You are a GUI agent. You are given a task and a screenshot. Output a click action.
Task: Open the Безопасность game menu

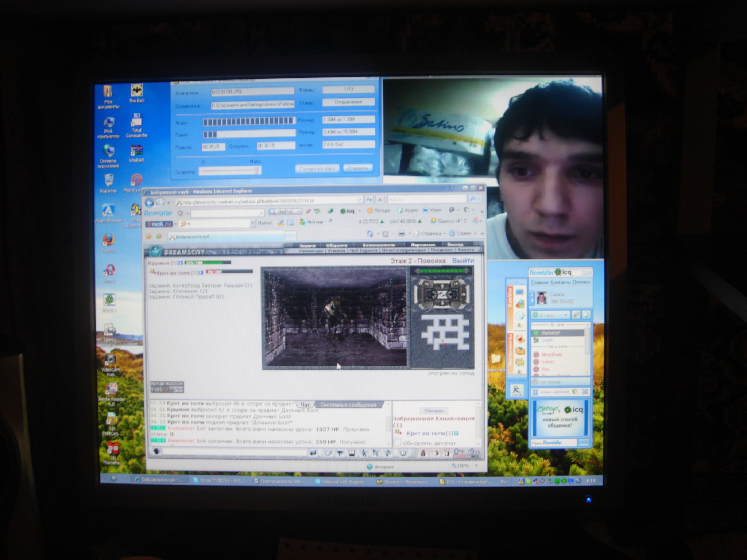tap(379, 245)
